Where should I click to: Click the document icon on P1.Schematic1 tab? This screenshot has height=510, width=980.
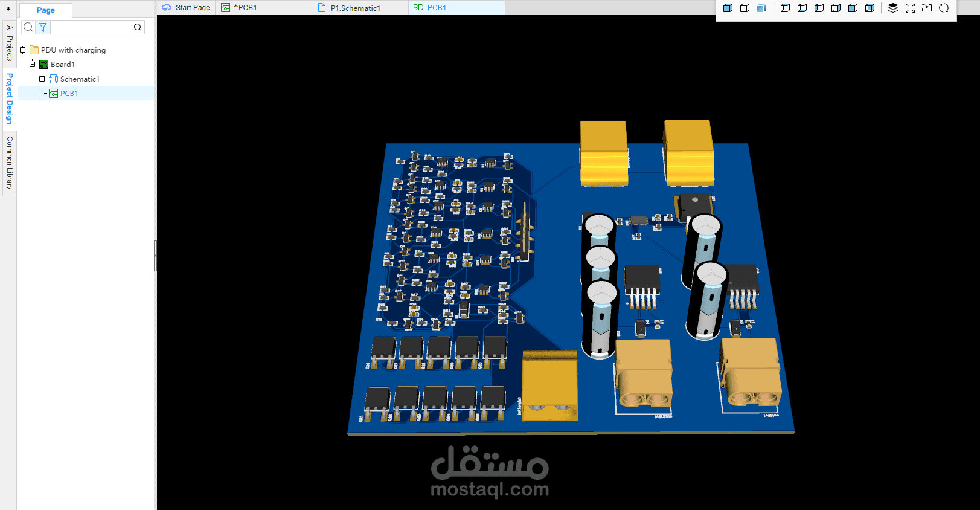[322, 8]
